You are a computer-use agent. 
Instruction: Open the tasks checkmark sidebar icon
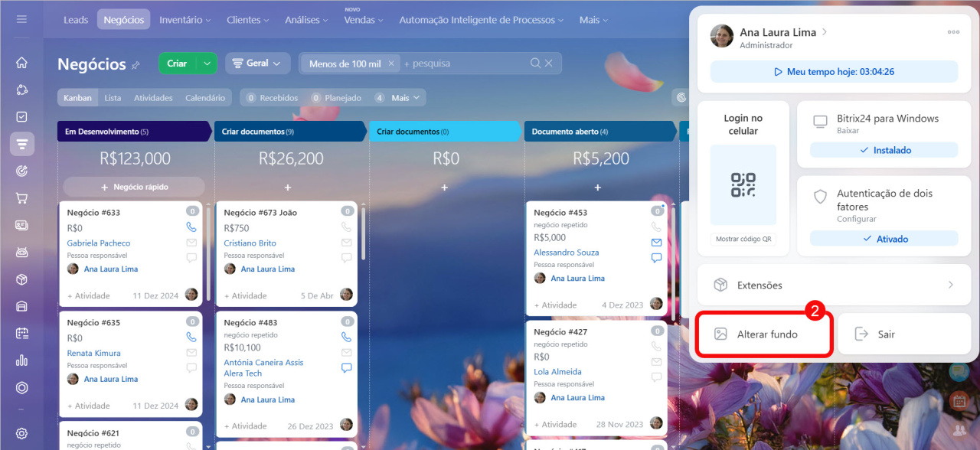click(x=21, y=117)
